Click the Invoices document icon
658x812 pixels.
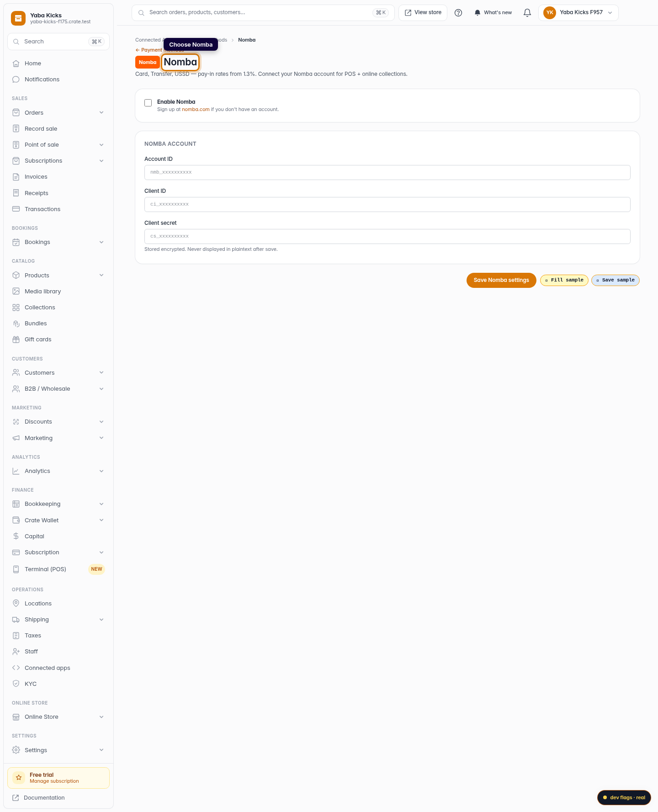click(16, 177)
